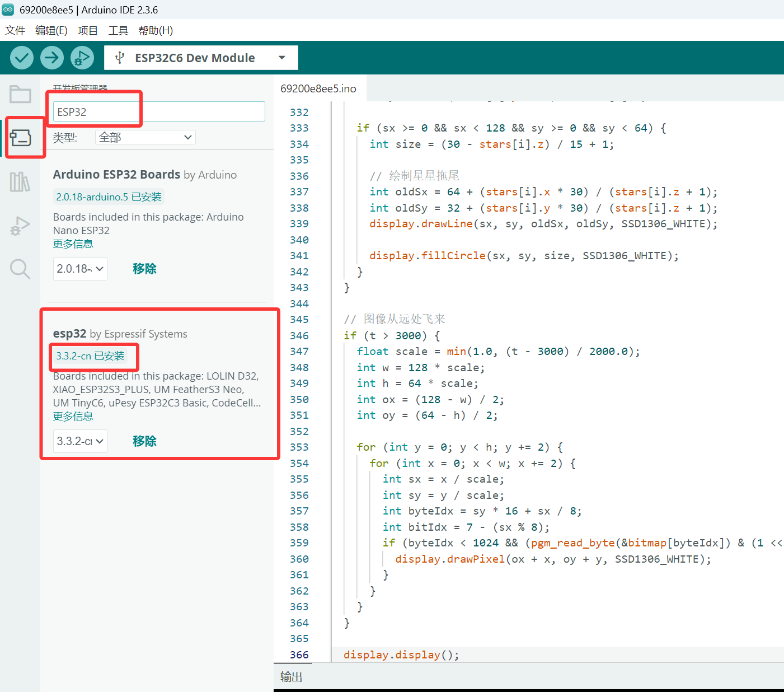The image size is (784, 692).
Task: Open 更多信息 link under esp32 package
Action: coord(73,417)
